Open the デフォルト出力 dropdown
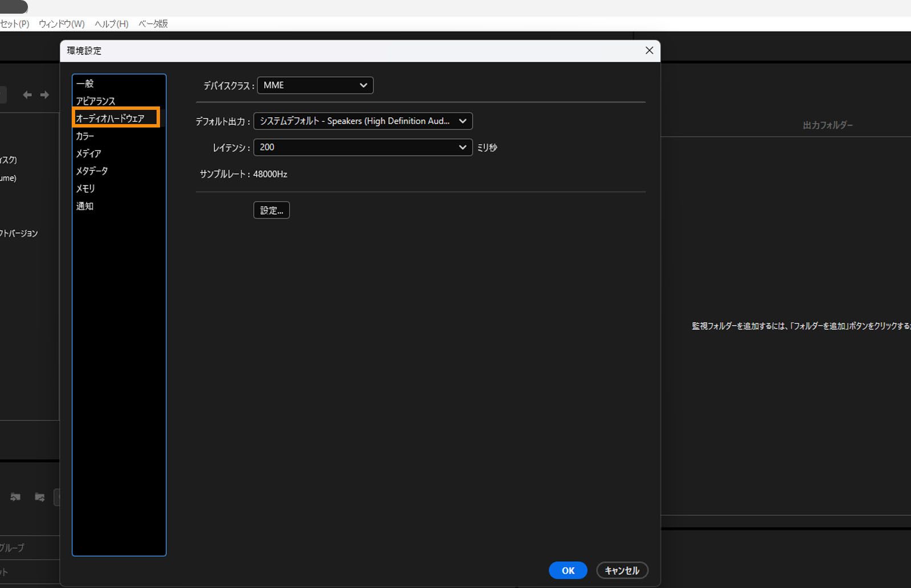 tap(363, 121)
